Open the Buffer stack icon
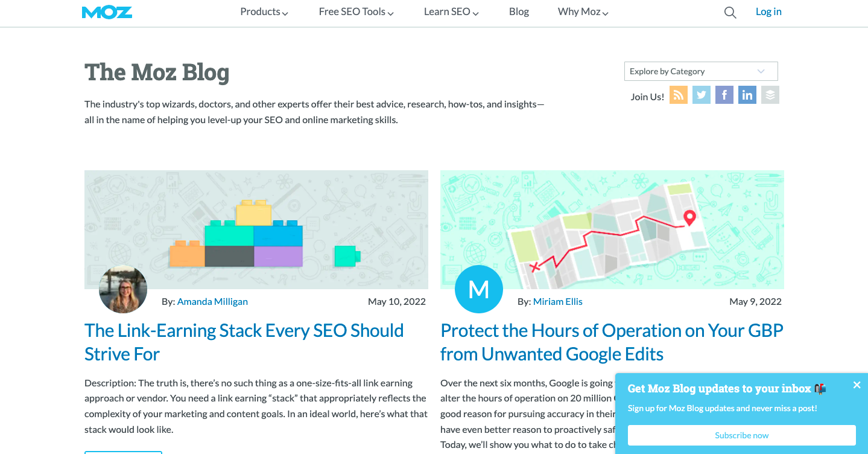868x454 pixels. tap(770, 95)
